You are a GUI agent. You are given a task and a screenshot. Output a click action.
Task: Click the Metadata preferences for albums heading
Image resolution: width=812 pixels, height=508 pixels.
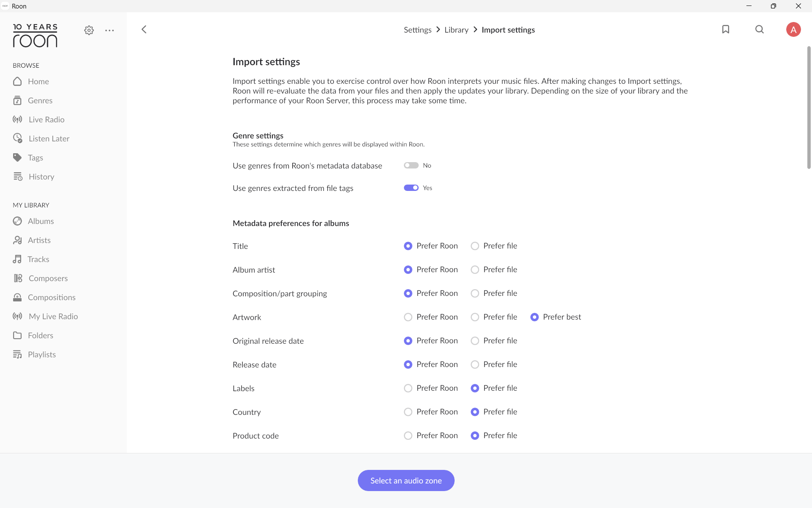click(x=291, y=223)
